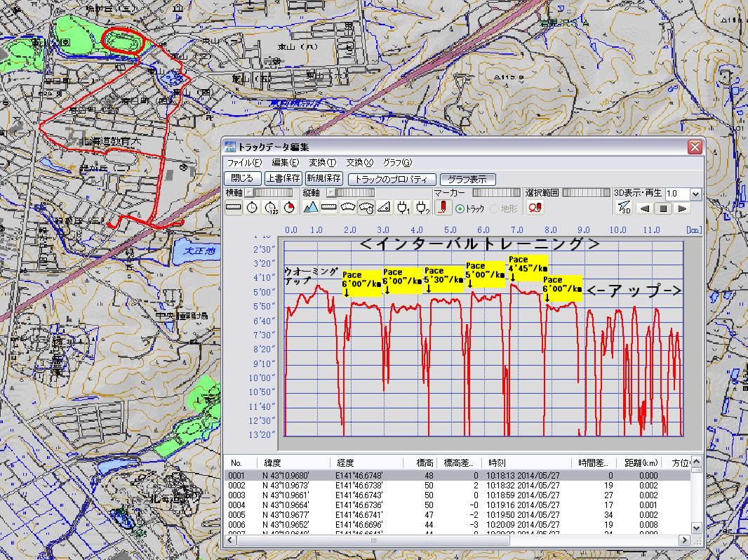
Task: Select track point row 0006
Action: click(458, 525)
